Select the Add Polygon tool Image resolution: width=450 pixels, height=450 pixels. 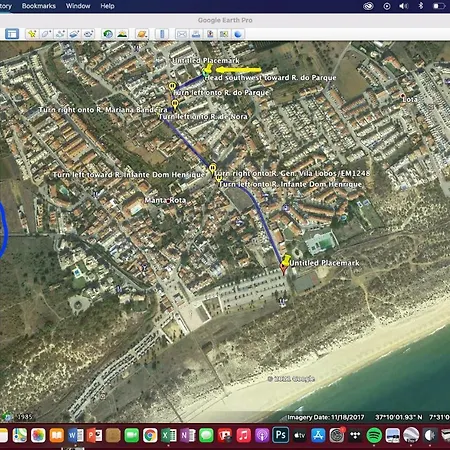coord(46,34)
